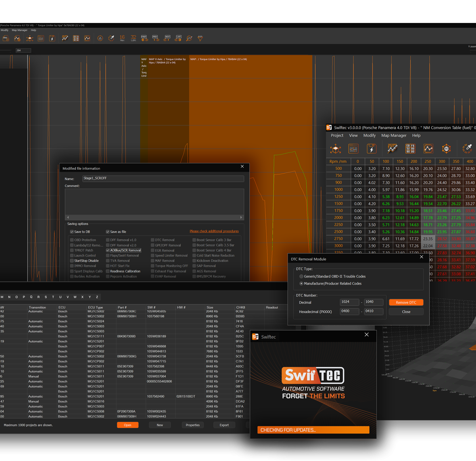Click the Comment box horizontal scrollbar

point(154,217)
